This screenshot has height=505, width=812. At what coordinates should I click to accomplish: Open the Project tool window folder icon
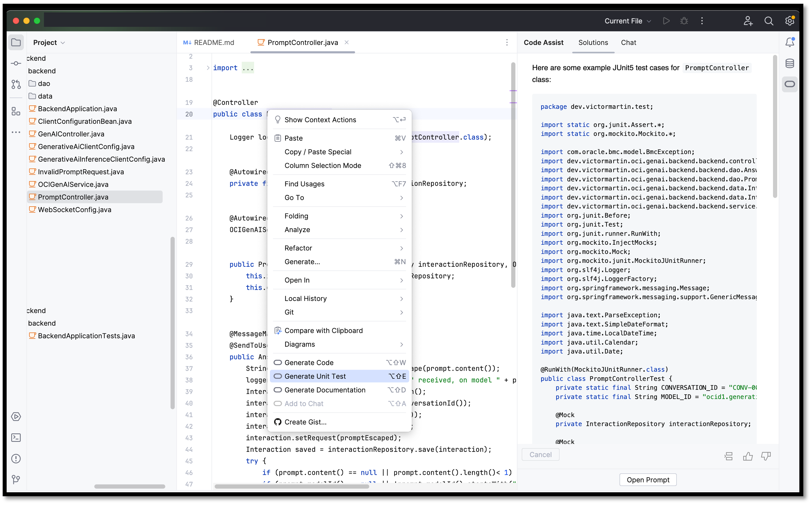click(16, 42)
